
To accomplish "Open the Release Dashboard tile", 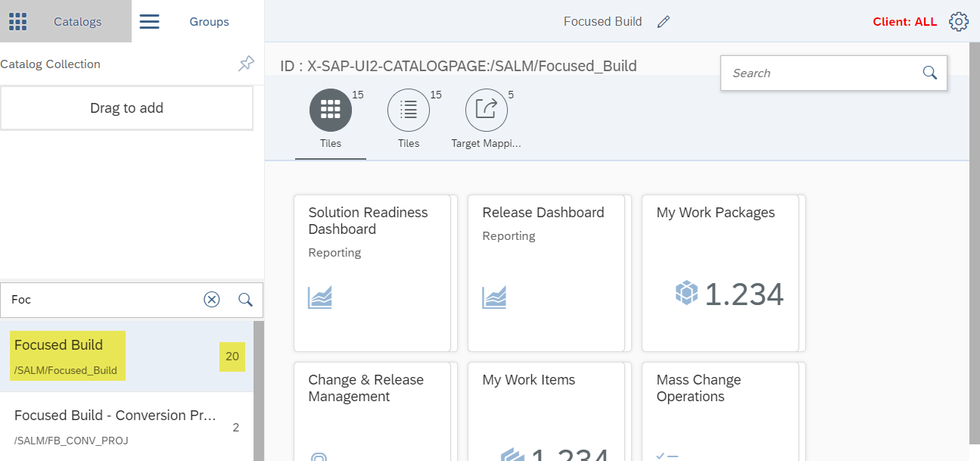I will [546, 273].
